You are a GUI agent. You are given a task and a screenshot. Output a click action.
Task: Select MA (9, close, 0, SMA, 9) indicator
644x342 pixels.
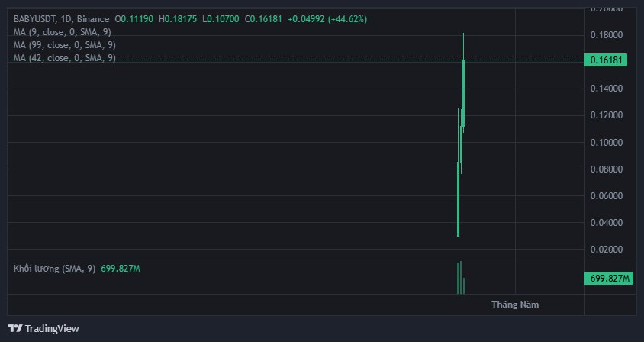62,32
